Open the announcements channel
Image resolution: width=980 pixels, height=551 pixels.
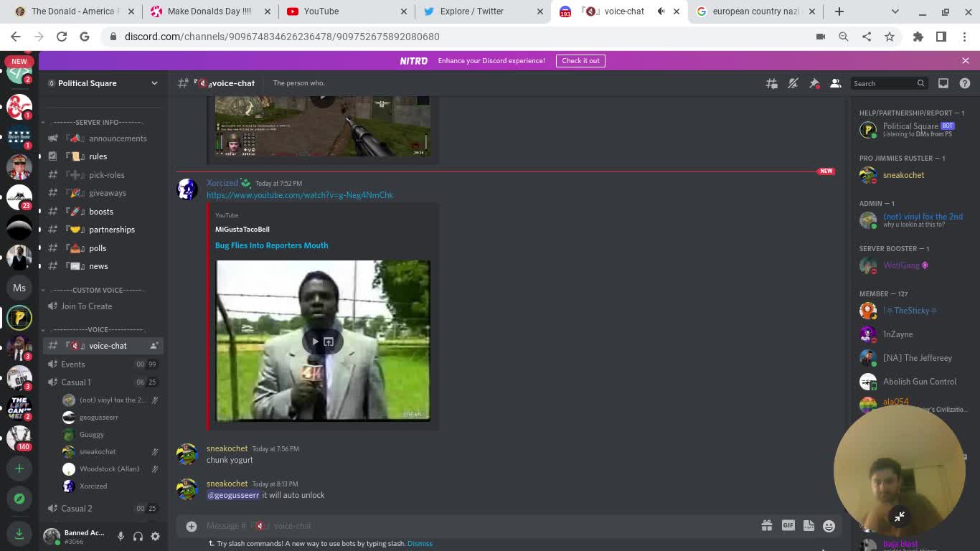(x=103, y=138)
